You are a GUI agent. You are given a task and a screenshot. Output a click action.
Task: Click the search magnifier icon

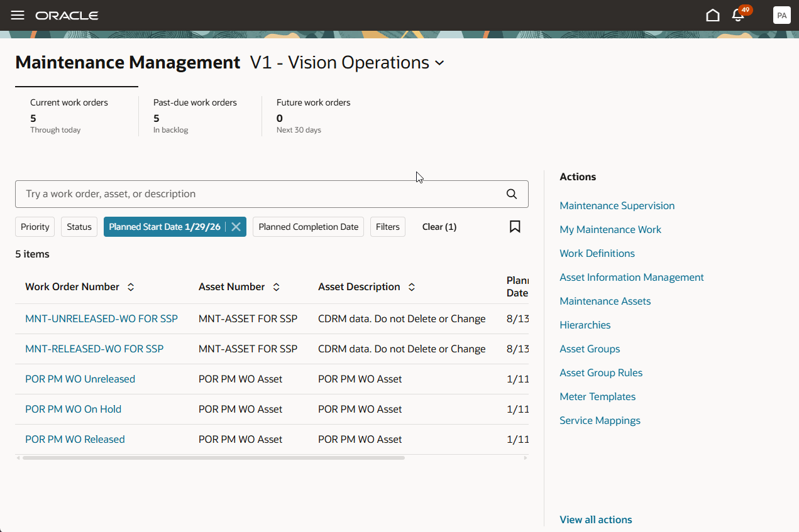(510, 193)
